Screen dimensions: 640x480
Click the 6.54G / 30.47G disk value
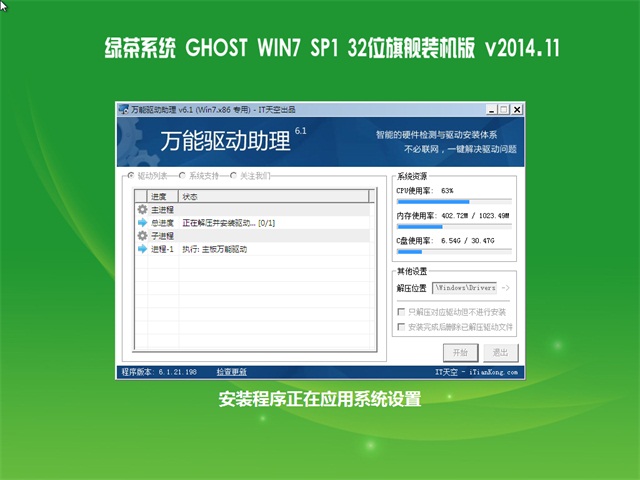[x=468, y=241]
